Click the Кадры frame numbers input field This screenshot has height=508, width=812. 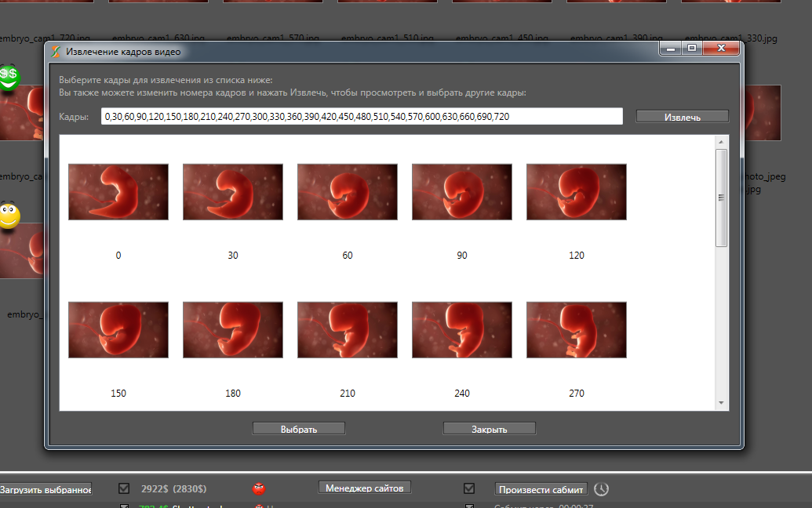click(362, 116)
